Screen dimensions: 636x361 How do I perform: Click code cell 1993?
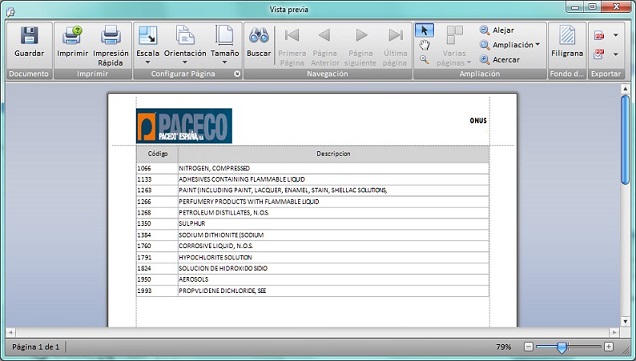tap(157, 291)
